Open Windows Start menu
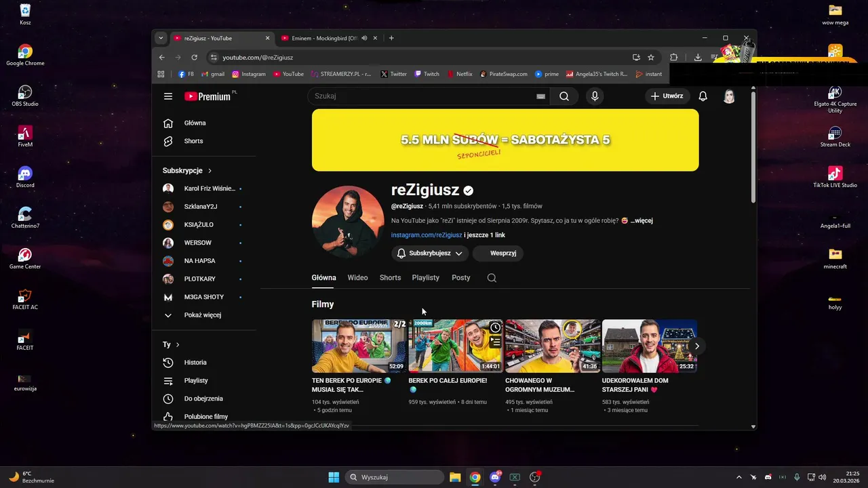This screenshot has width=868, height=488. pos(334,477)
